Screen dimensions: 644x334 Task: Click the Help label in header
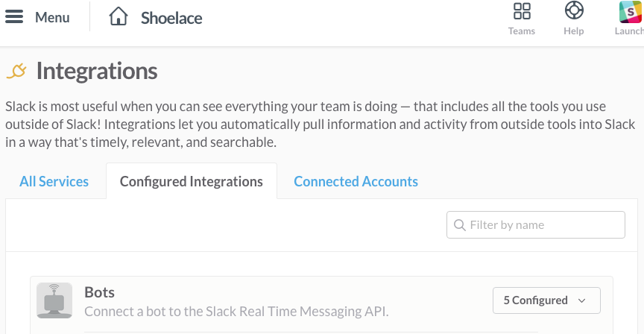tap(573, 31)
